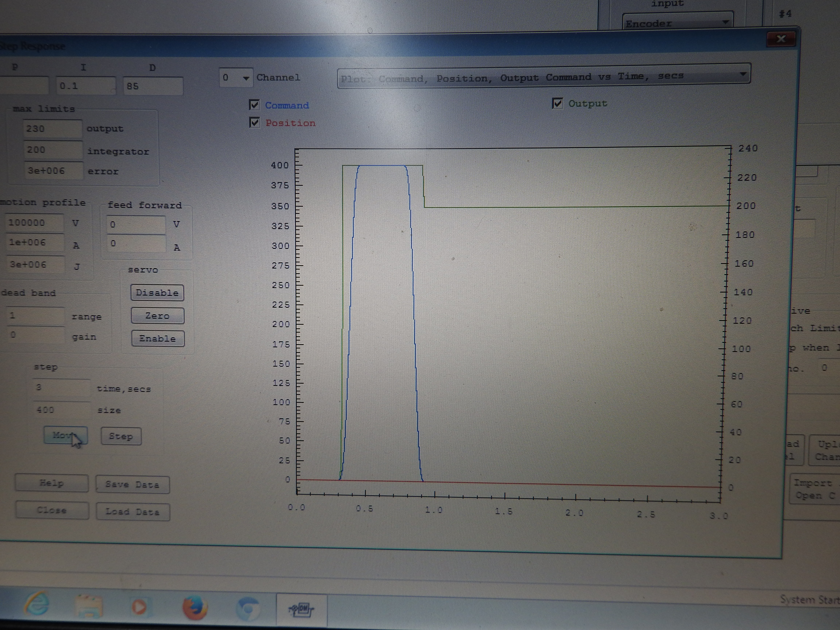Open Firefox from the taskbar
The width and height of the screenshot is (840, 630).
pyautogui.click(x=195, y=608)
